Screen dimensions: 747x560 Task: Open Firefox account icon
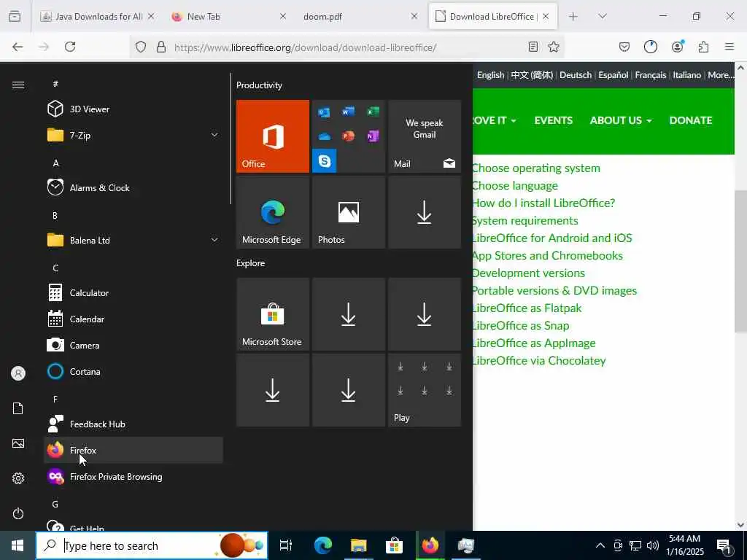point(677,47)
